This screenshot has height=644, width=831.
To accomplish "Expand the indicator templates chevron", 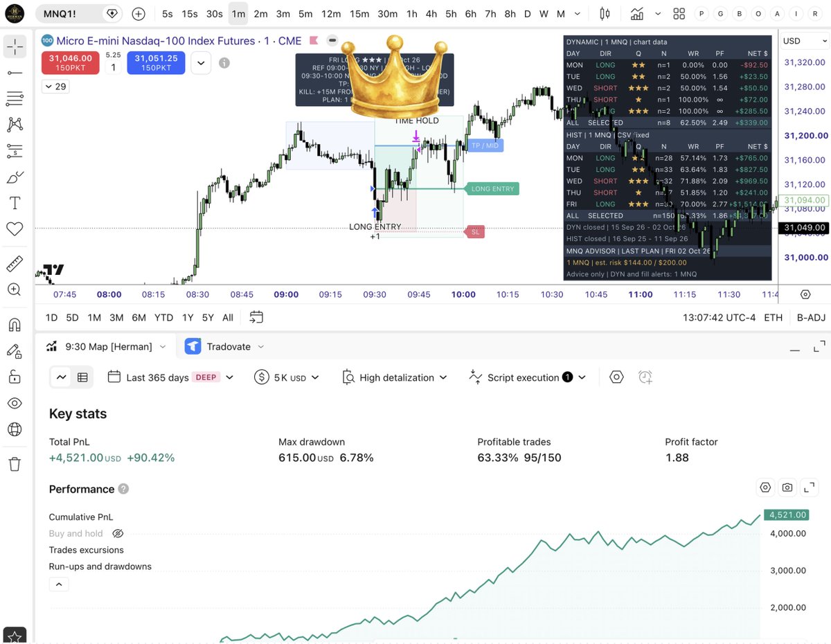I will [657, 14].
